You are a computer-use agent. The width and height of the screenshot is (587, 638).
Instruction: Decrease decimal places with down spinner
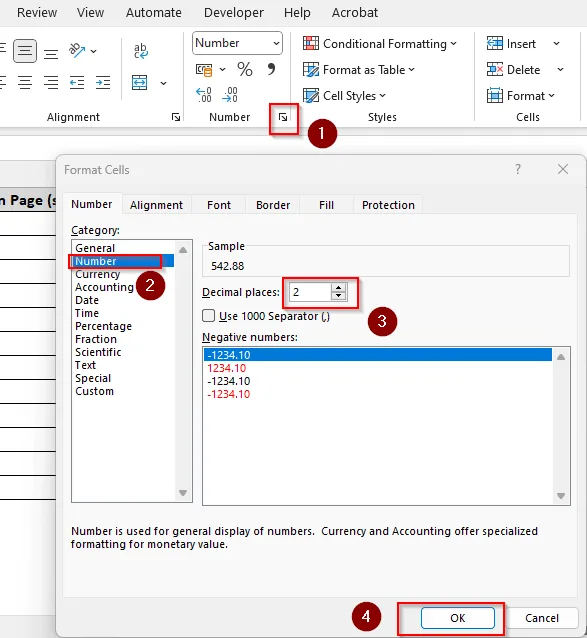click(338, 297)
